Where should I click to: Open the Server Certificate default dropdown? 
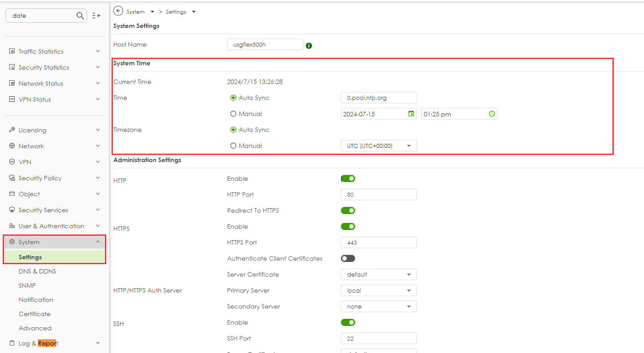point(379,274)
